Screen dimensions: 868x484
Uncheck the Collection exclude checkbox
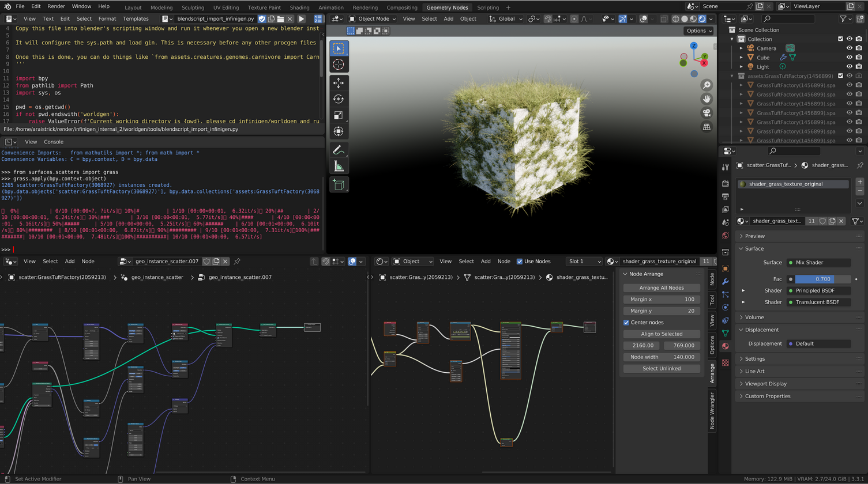point(840,39)
